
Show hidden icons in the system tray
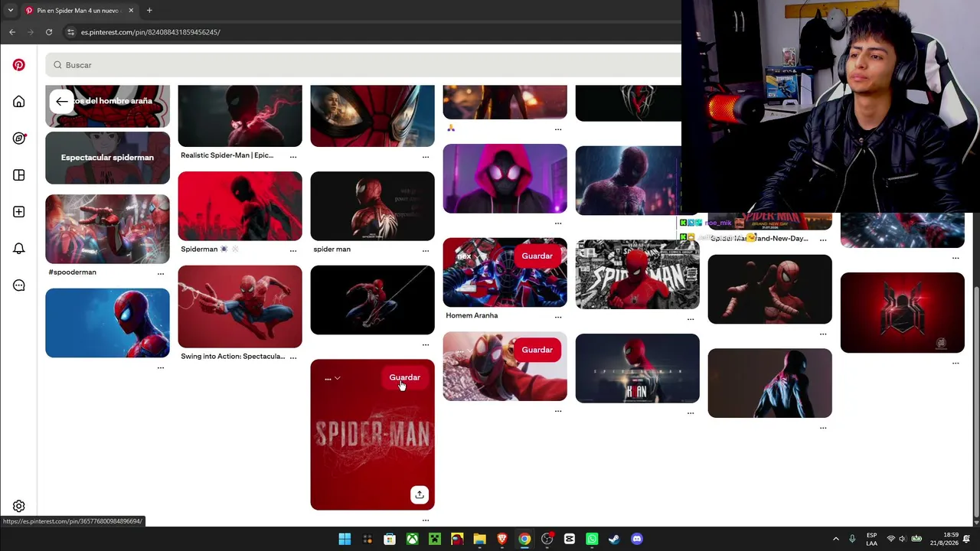pyautogui.click(x=835, y=539)
